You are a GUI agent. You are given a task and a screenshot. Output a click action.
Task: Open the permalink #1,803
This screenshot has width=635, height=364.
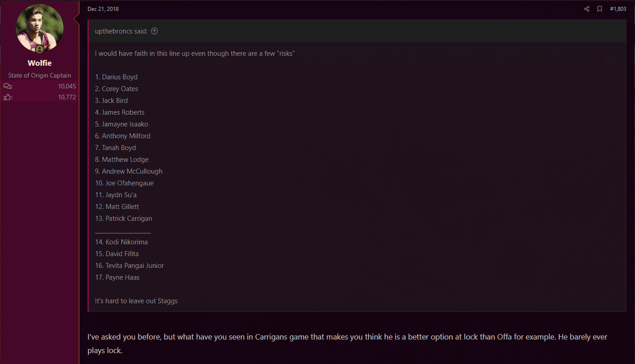(618, 9)
